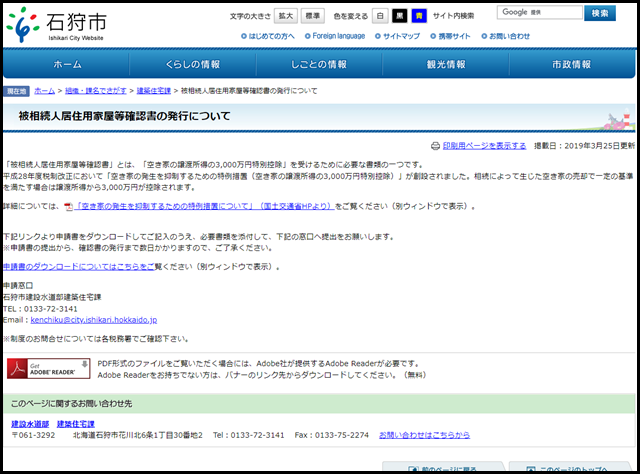Click the 申請窓口 label
Screen dimensions: 640x474
point(18,285)
